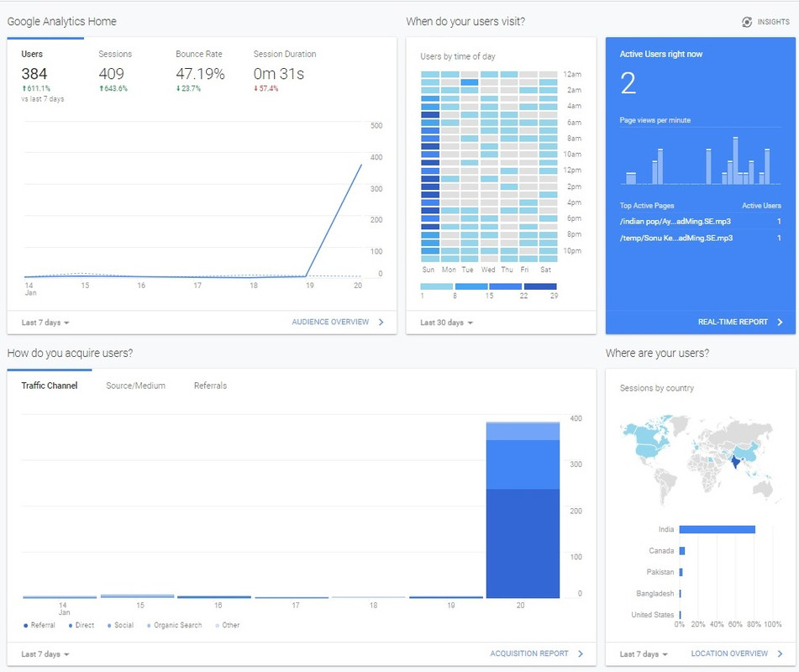Click the United States country label
The image size is (799, 672).
click(653, 615)
